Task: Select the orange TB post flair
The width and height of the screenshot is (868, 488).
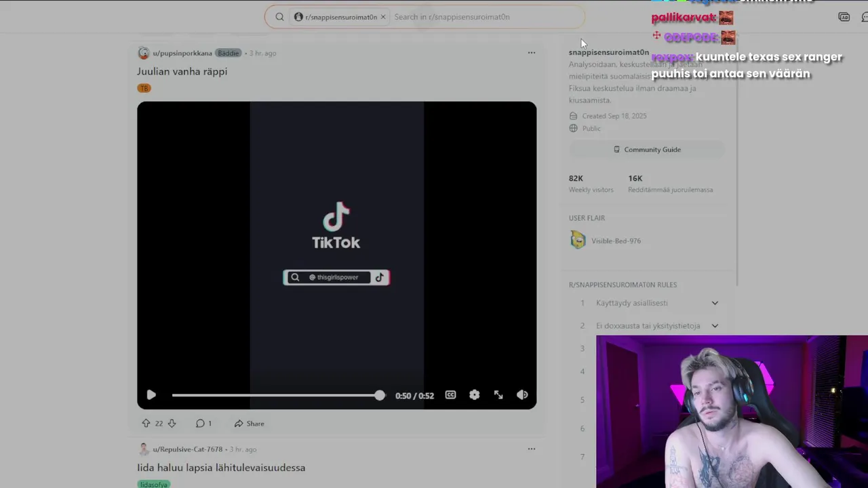Action: click(x=144, y=88)
